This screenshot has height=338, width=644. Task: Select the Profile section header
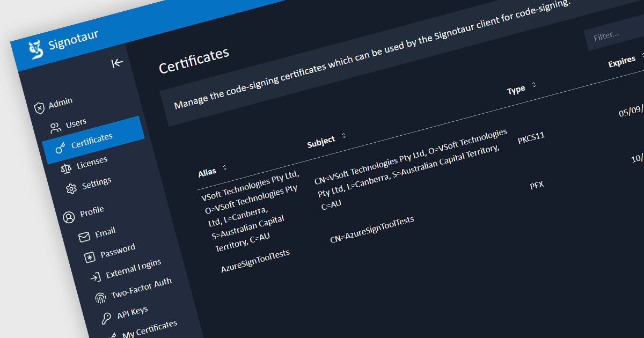pos(92,211)
